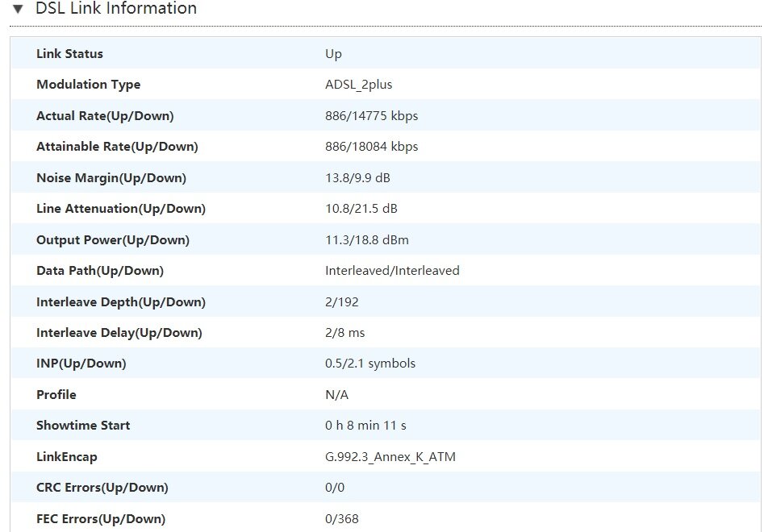Collapse the DSL Link Information section triangle
This screenshot has height=532, width=764.
point(18,9)
